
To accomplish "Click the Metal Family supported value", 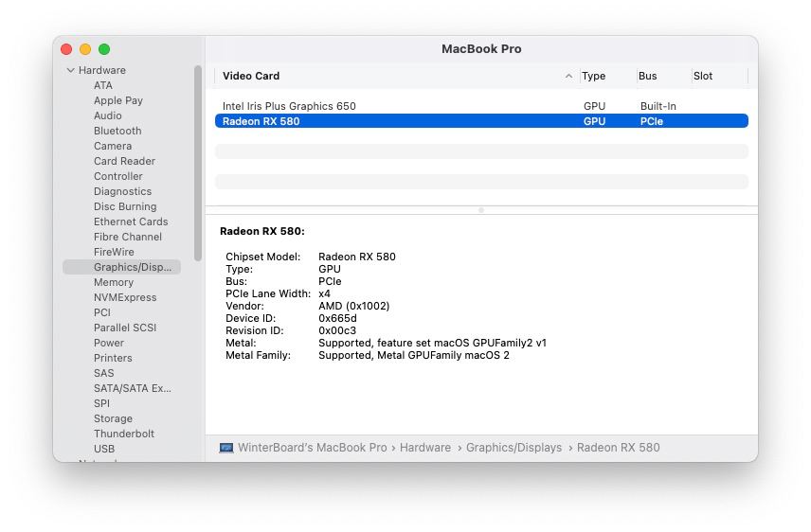I will [414, 356].
